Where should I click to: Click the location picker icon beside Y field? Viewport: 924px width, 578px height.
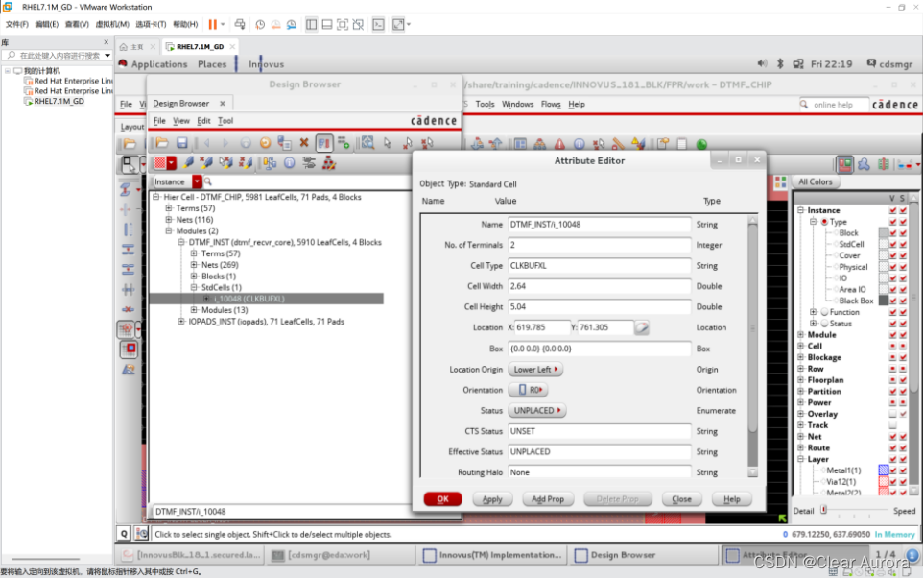[x=642, y=328]
